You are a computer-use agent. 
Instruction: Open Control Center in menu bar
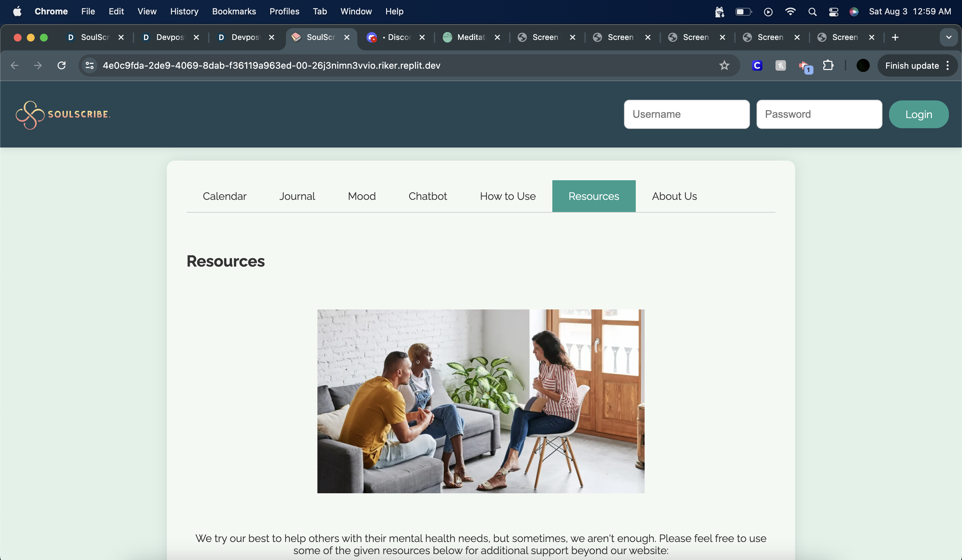(x=833, y=12)
